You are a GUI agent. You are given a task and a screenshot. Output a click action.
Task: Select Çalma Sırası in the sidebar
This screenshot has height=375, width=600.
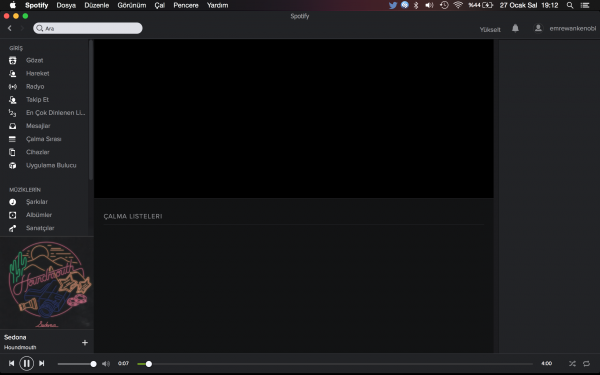coord(44,139)
